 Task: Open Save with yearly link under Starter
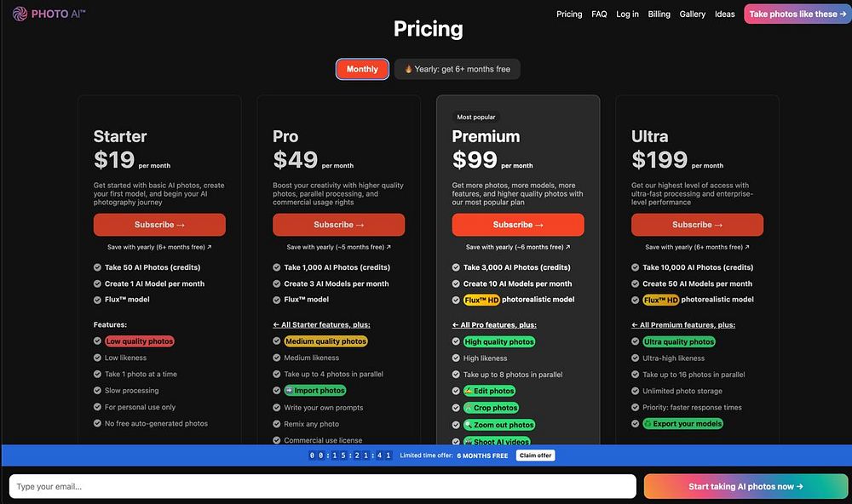pos(159,247)
